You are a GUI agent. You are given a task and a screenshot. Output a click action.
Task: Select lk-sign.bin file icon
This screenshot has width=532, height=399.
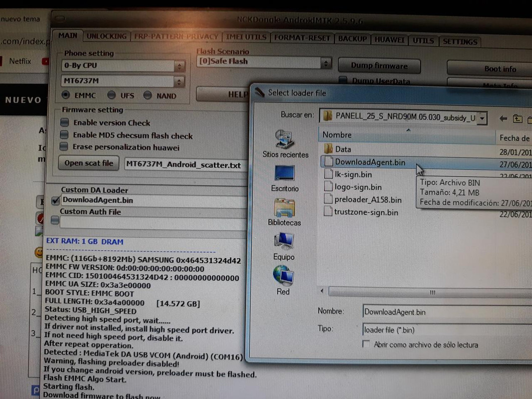(x=328, y=174)
